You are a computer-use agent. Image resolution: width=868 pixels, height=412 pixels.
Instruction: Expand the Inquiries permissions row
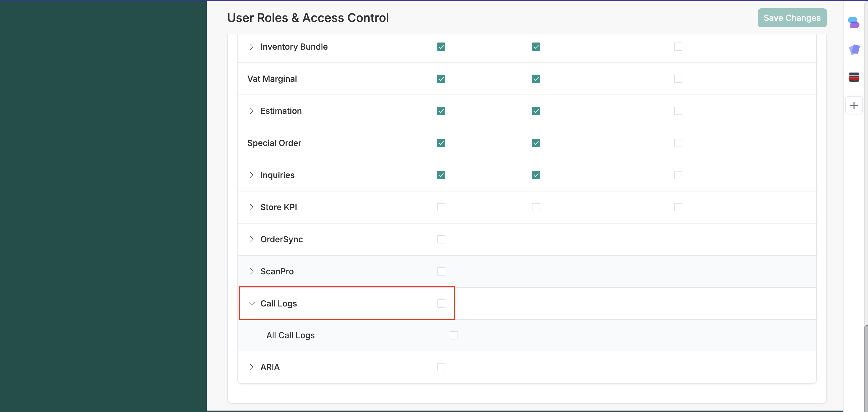tap(251, 175)
